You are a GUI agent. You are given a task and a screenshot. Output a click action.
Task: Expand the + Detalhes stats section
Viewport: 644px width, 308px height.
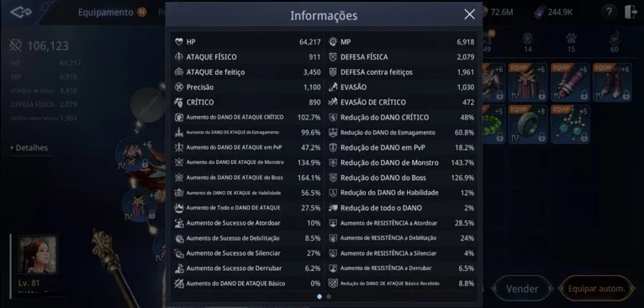click(x=29, y=147)
